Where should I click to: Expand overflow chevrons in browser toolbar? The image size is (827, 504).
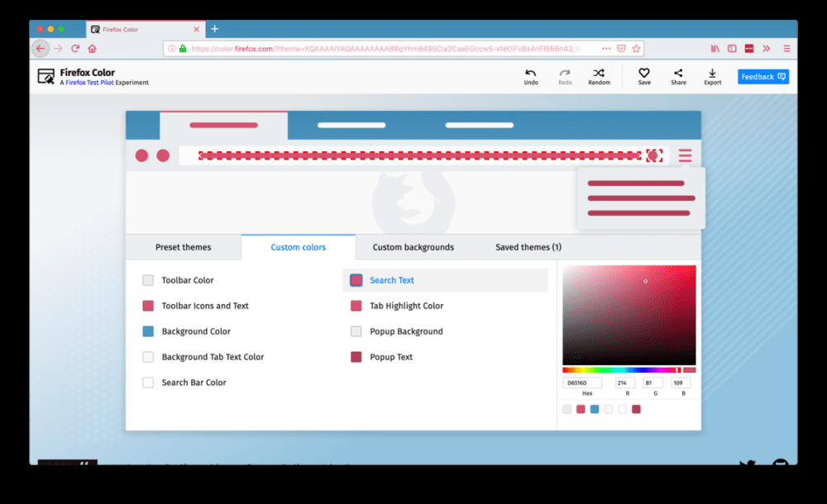pyautogui.click(x=767, y=49)
